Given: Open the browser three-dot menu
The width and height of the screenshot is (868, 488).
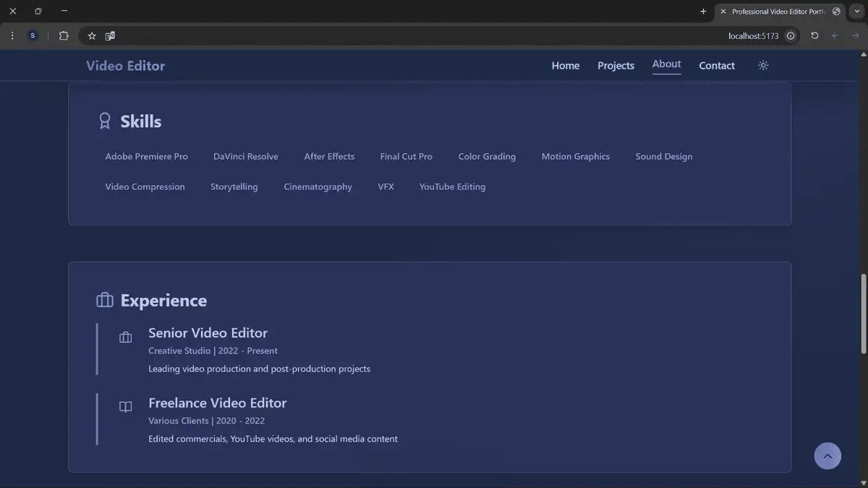Looking at the screenshot, I should pos(12,35).
